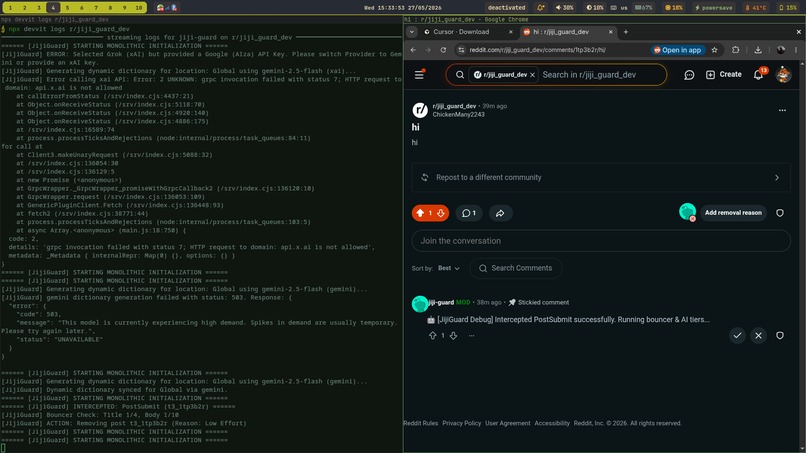Open Chrome profile avatar
Viewport: 806px width, 453px height.
781,50
